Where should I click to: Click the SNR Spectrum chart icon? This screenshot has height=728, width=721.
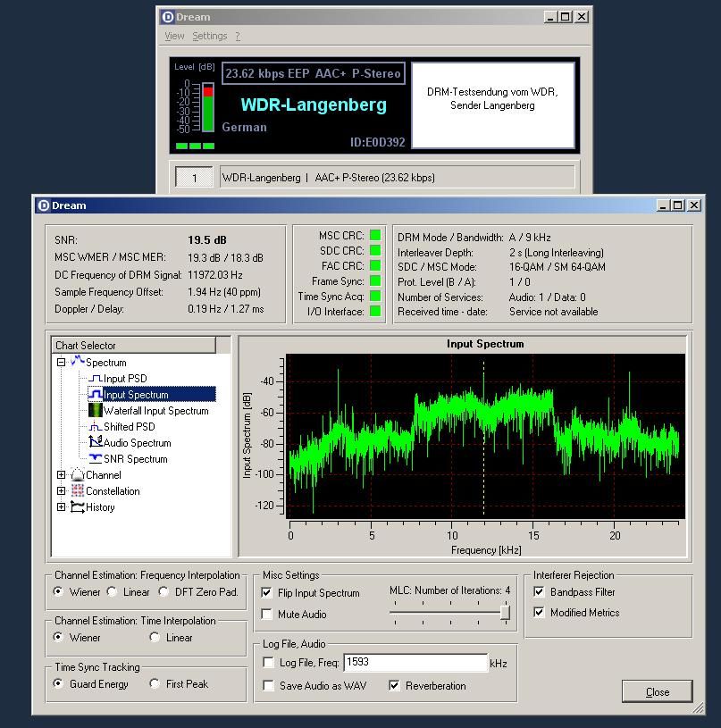(x=96, y=459)
